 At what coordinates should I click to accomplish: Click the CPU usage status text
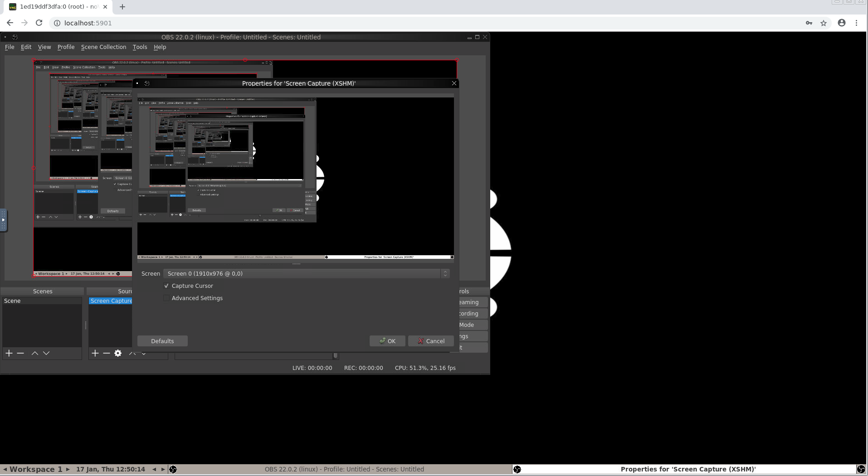[425, 368]
